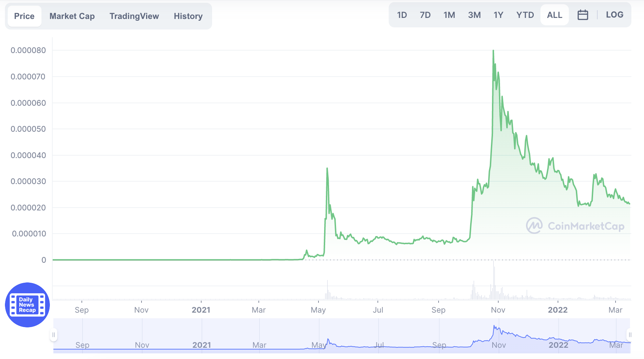
Task: Click the 0.000020 y-axis label
Action: 28,208
